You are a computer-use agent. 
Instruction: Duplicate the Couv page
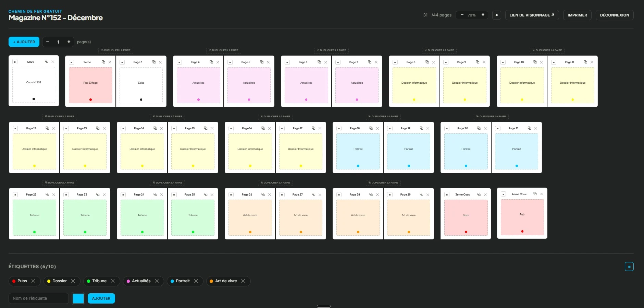[x=47, y=61]
